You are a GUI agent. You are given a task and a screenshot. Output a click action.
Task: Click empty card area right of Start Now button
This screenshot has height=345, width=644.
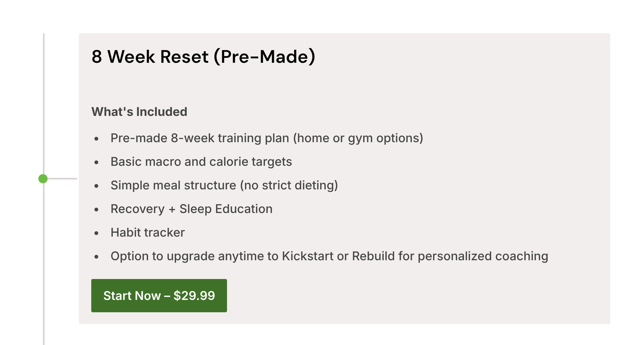(402, 296)
